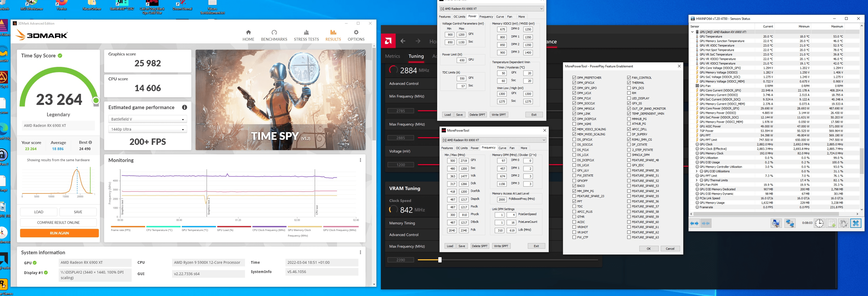Go back in Radeon Software
868x296 pixels.
pos(403,41)
